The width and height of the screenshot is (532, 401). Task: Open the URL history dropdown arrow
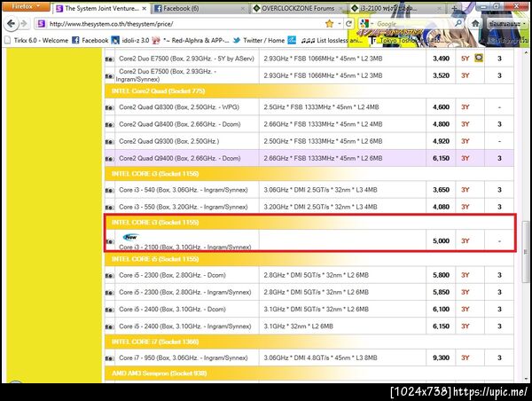(x=339, y=24)
